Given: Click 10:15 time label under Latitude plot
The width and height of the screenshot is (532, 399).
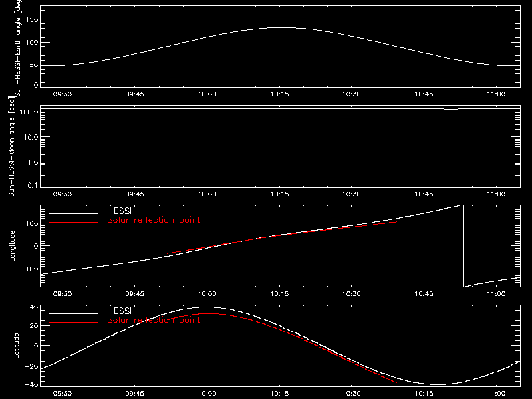Looking at the screenshot, I should pos(279,394).
